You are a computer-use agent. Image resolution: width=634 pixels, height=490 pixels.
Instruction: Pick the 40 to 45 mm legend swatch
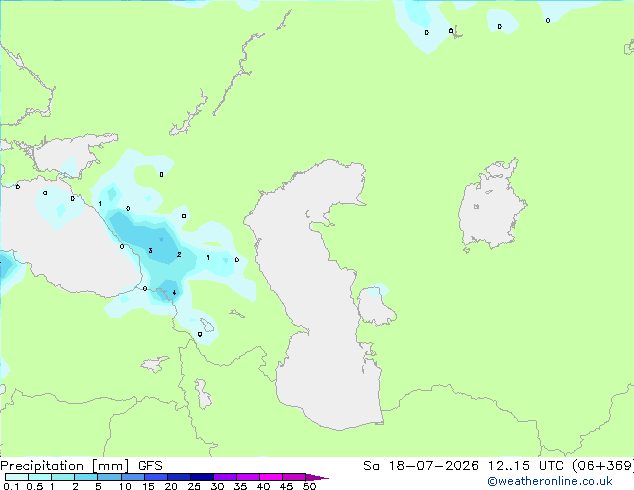271,477
